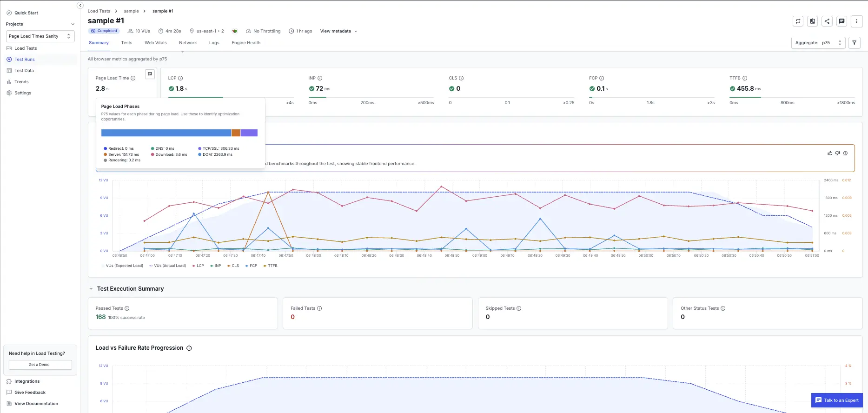Image resolution: width=868 pixels, height=413 pixels.
Task: Switch to the Web Vitals tab
Action: coord(156,43)
